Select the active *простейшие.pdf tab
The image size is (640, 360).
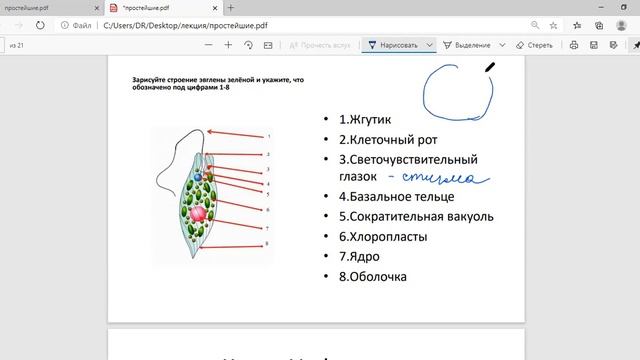click(146, 8)
